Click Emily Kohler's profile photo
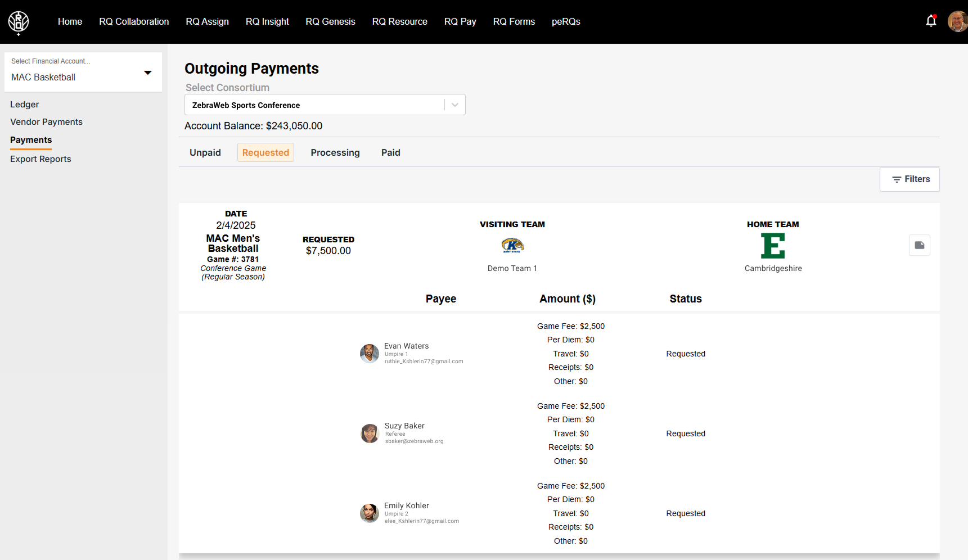The image size is (968, 560). point(370,513)
